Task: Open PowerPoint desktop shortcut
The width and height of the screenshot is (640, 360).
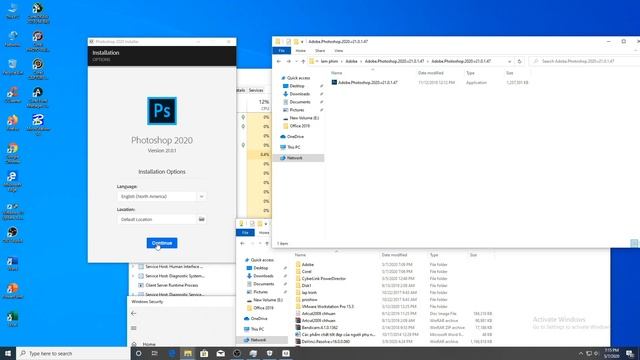Action: click(12, 291)
